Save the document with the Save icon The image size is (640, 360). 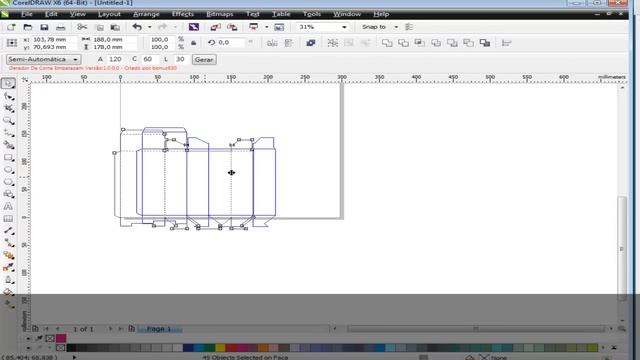click(44, 27)
